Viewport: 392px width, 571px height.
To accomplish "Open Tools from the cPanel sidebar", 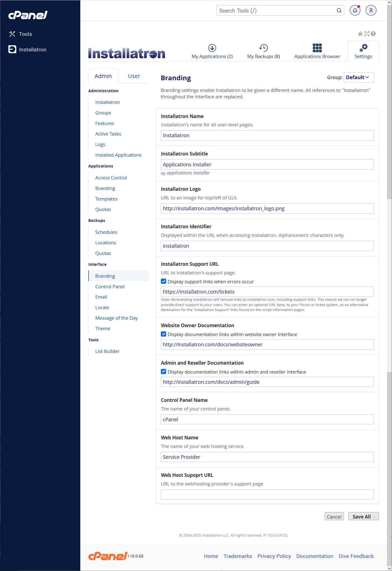I will (21, 34).
